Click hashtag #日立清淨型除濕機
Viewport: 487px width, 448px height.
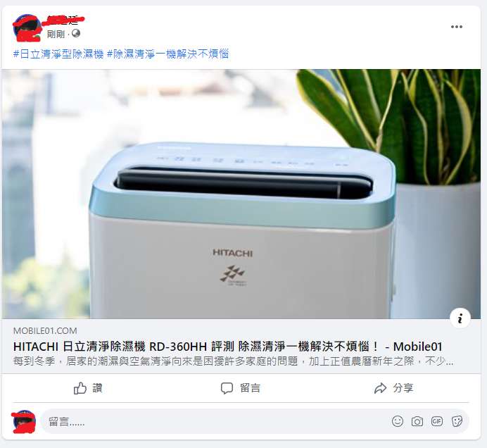(x=58, y=54)
